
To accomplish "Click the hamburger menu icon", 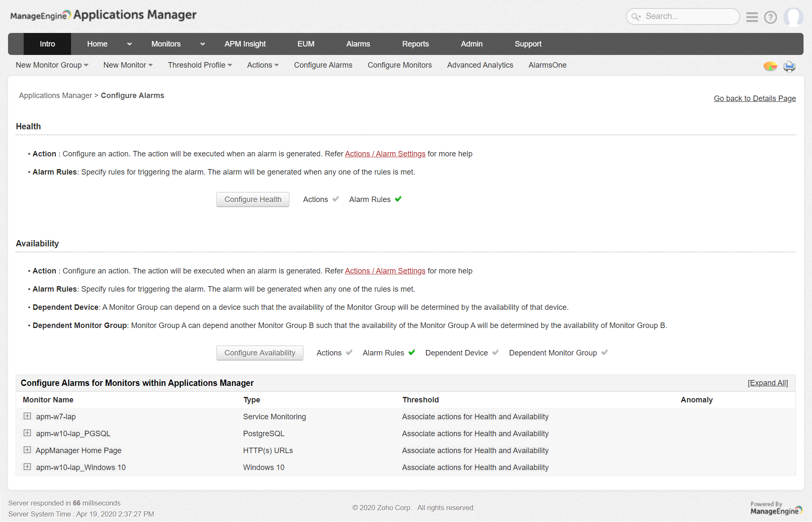I will [x=752, y=17].
